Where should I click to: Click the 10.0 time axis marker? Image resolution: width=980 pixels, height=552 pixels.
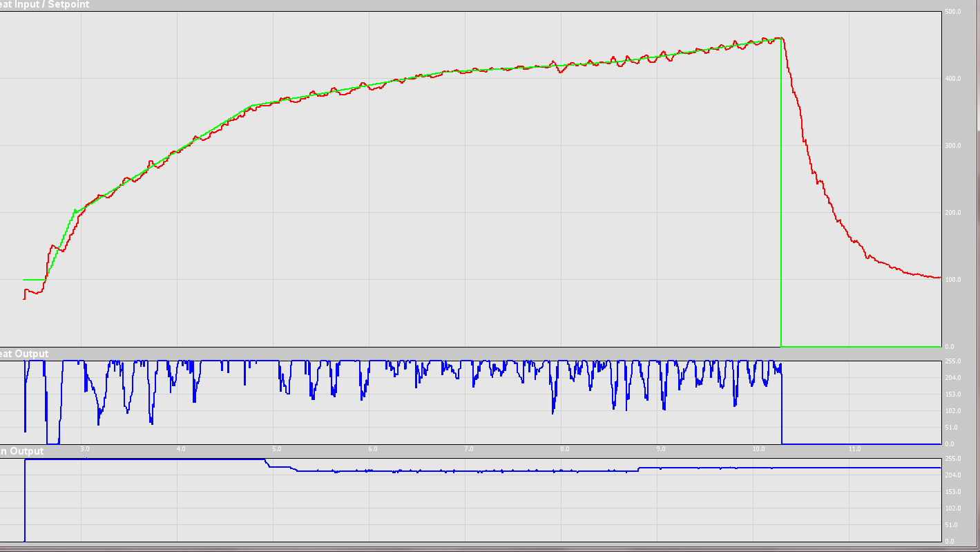tap(758, 449)
